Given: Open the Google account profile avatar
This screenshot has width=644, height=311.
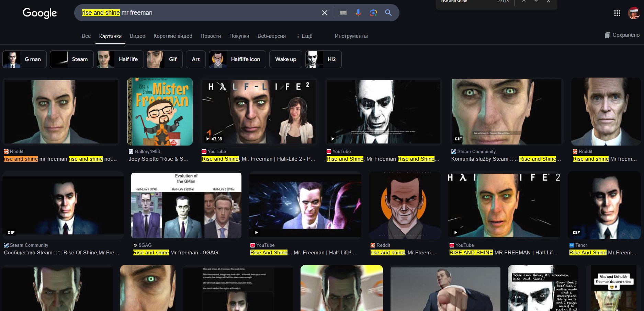Looking at the screenshot, I should pos(634,13).
